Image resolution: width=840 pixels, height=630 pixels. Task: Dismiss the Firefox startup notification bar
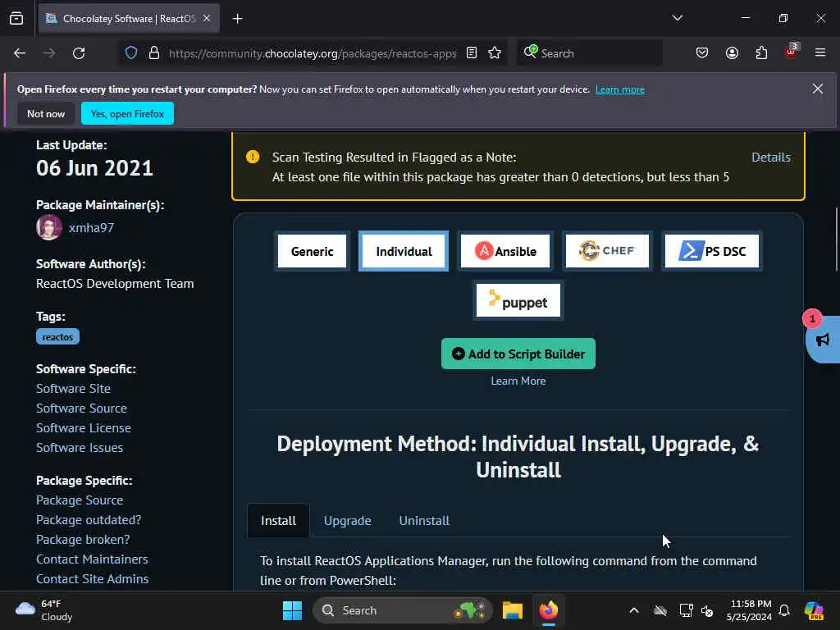click(818, 89)
